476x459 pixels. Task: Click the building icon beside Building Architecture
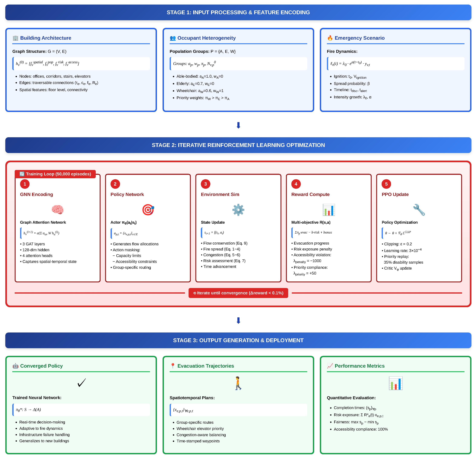[x=15, y=38]
